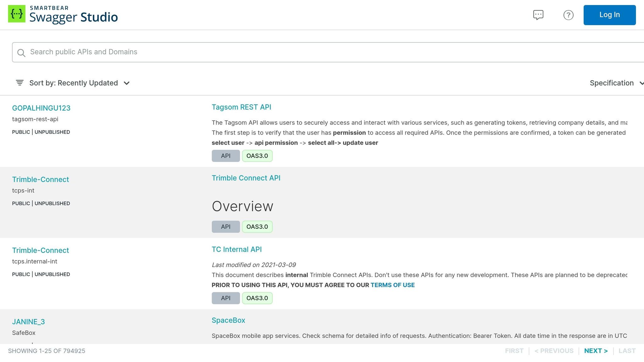Screen dimensions: 644x362
Task: Click the search magnifier icon
Action: 21,53
